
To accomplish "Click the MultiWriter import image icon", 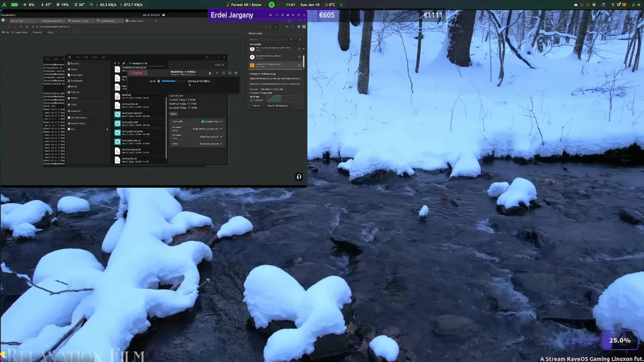I will tap(210, 73).
